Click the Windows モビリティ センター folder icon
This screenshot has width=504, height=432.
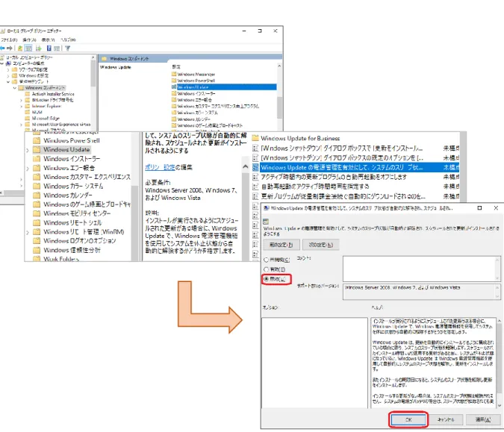[37, 213]
